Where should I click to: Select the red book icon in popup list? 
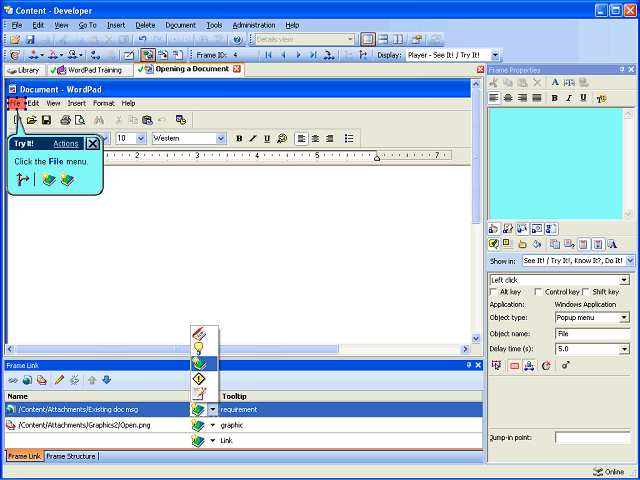[199, 334]
